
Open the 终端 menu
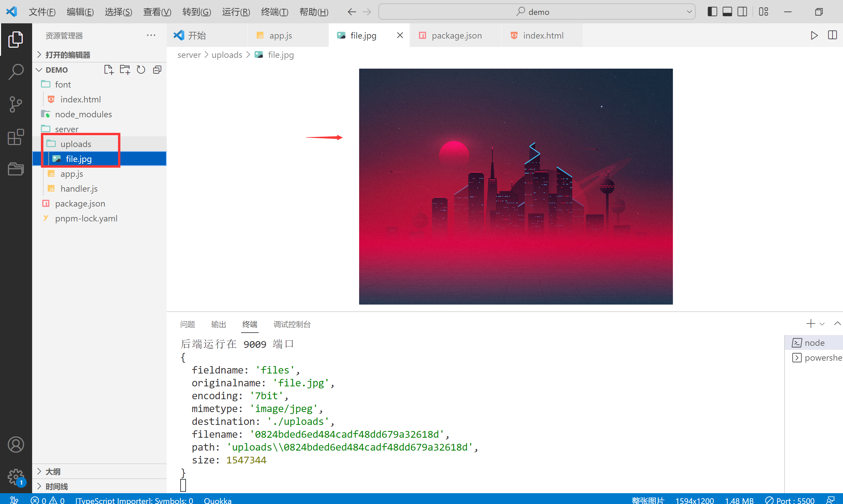point(275,12)
